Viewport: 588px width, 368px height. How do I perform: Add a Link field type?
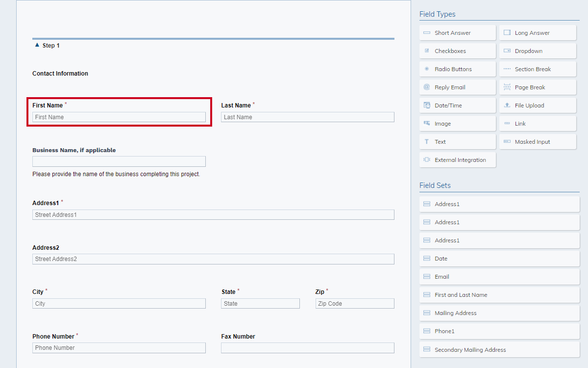538,124
